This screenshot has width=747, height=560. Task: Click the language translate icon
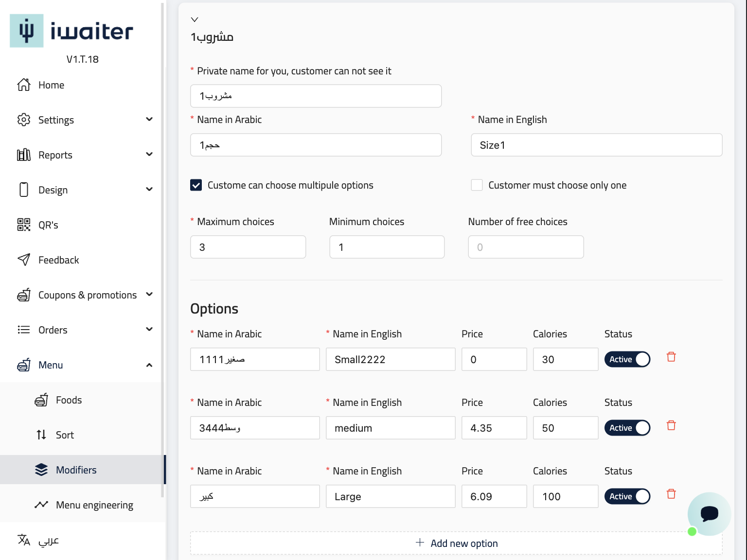click(x=24, y=540)
